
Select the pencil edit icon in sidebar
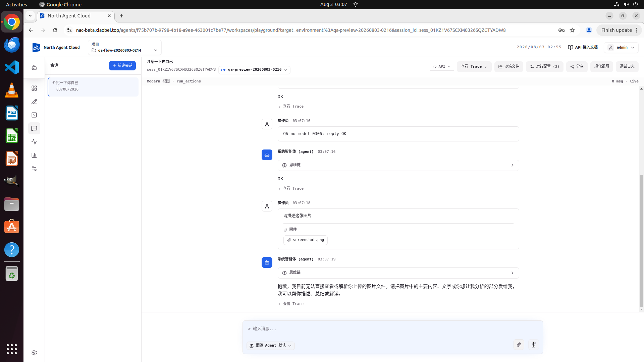34,102
